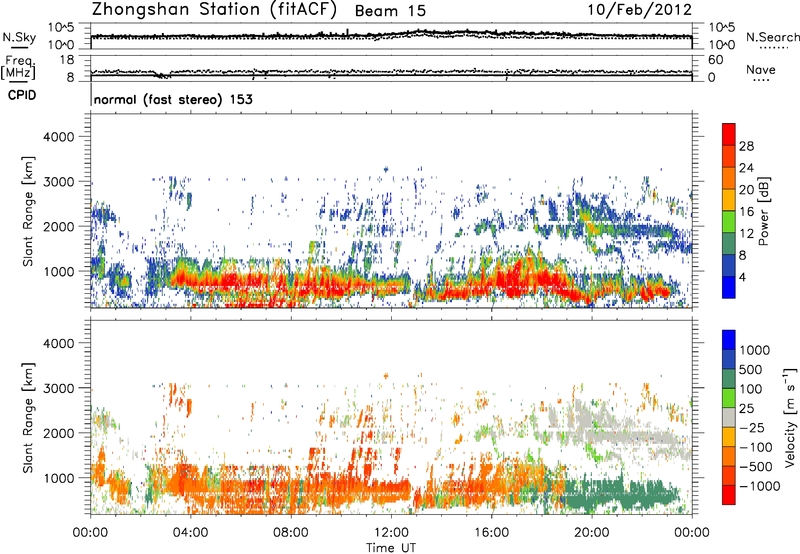800x554 pixels.
Task: Click the 16:00 time tick label
Action: 491,533
